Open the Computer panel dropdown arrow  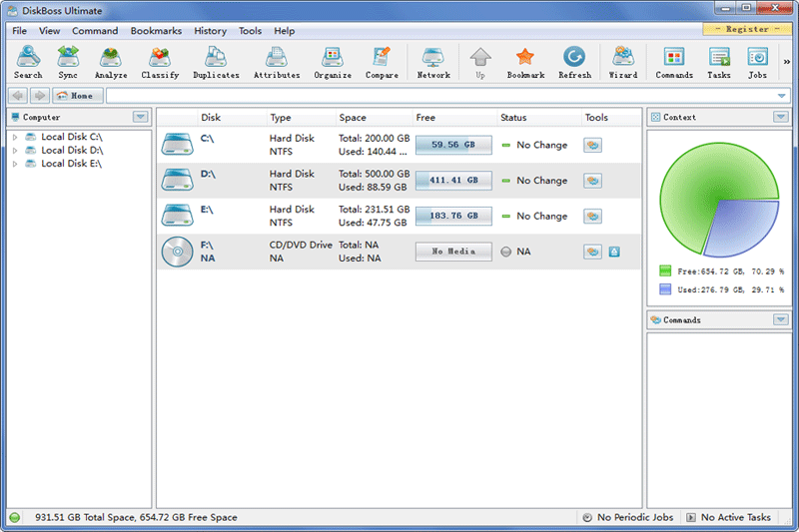[141, 117]
